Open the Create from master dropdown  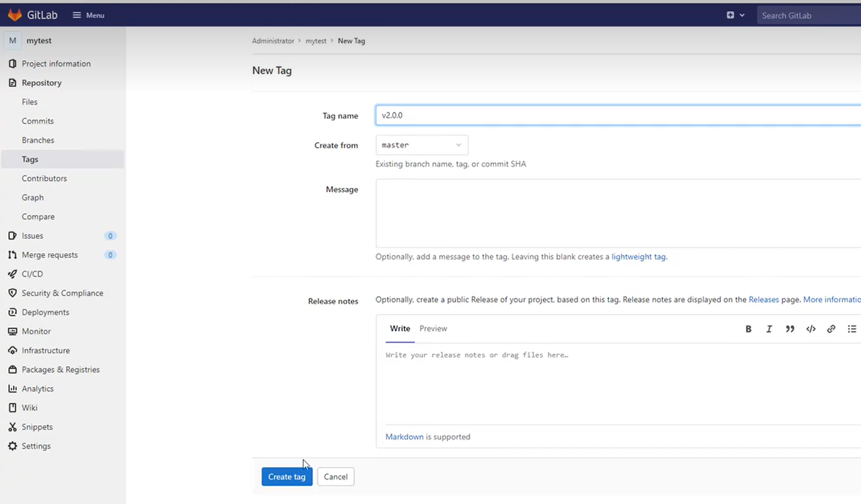point(422,145)
